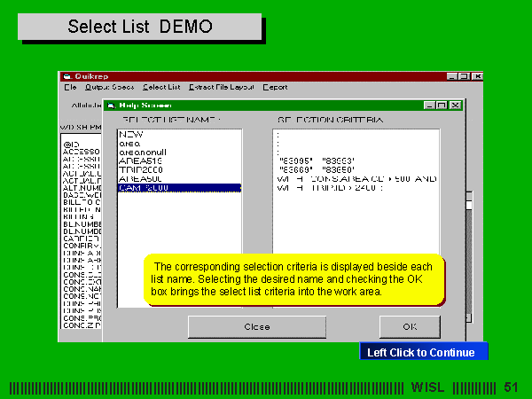
Task: Click the OK button
Action: point(409,326)
